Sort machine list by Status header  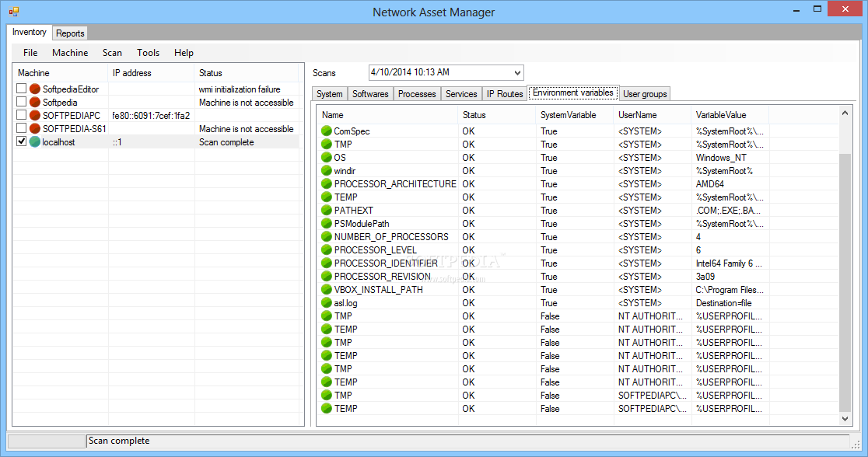[246, 73]
